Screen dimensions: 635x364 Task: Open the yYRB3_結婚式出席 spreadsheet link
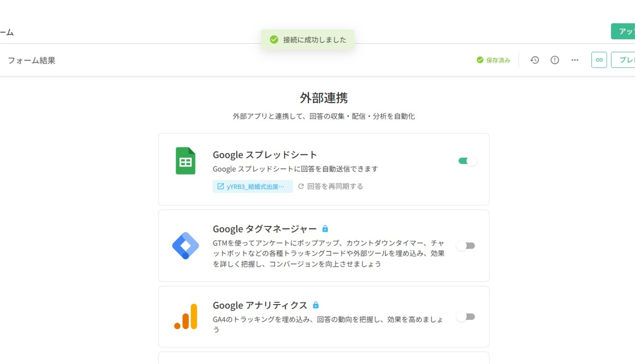(253, 186)
